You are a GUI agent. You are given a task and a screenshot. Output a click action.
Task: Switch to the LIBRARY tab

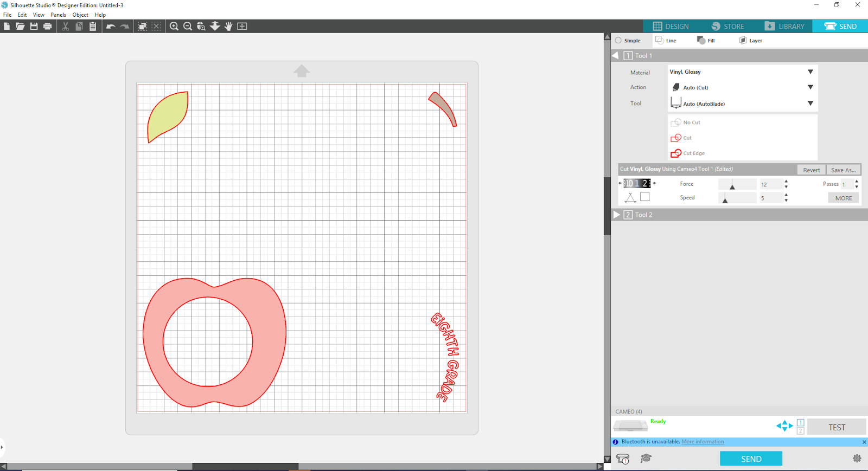pos(785,26)
